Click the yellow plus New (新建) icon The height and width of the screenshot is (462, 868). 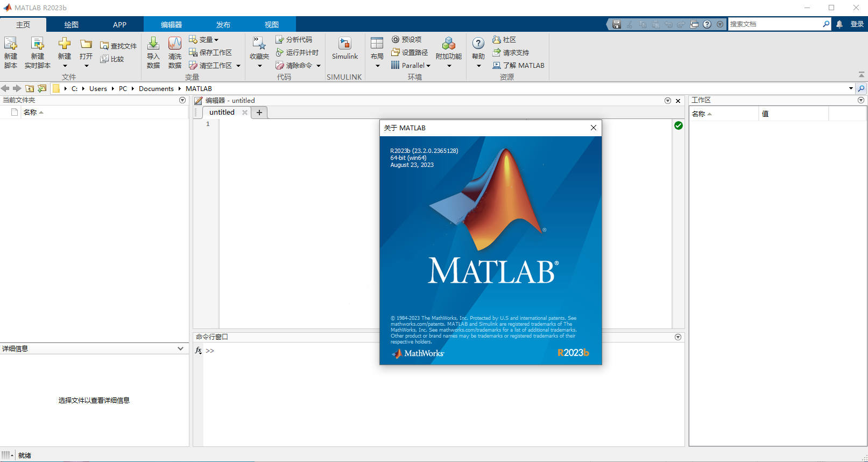pos(65,44)
